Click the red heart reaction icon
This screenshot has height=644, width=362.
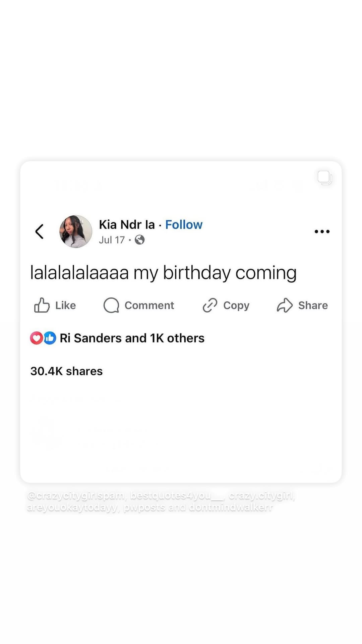[37, 338]
